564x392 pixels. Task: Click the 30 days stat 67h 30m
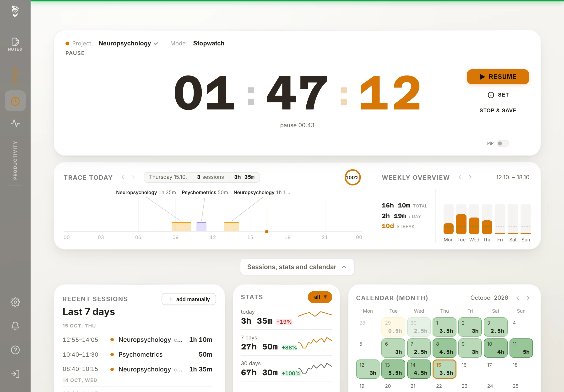pyautogui.click(x=259, y=372)
